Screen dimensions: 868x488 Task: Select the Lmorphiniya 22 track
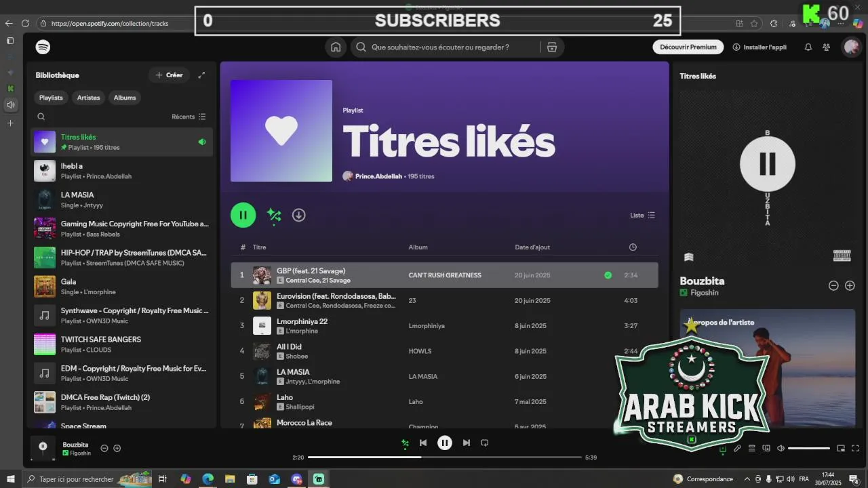point(444,325)
